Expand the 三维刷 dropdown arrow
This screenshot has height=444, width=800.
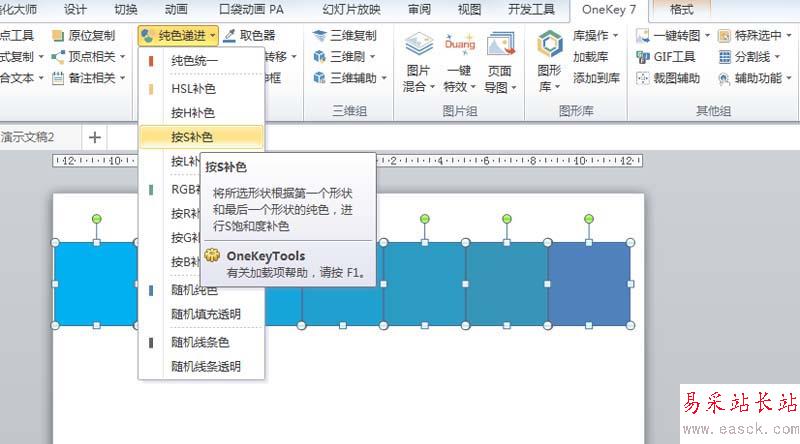(372, 57)
